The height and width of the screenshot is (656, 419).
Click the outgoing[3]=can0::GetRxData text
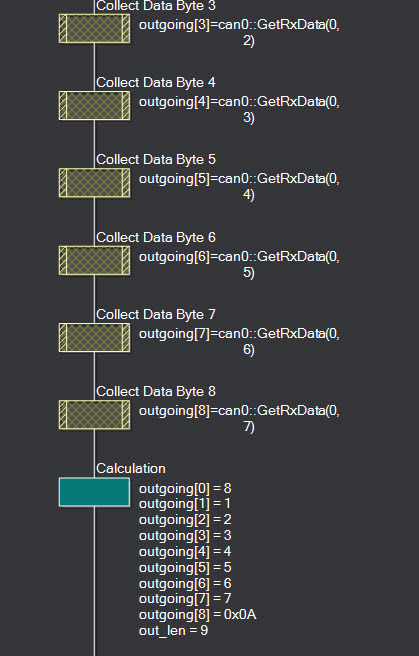point(239,33)
